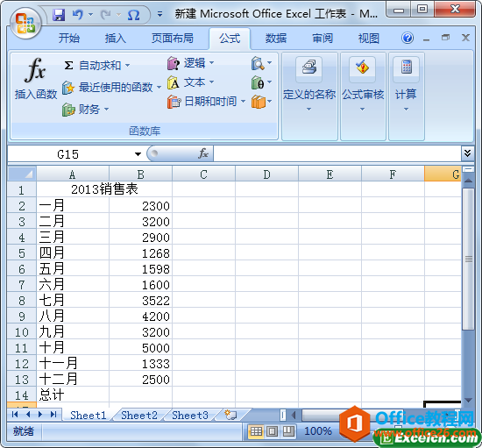Open the More Functions books icon
This screenshot has width=482, height=448.
[261, 102]
